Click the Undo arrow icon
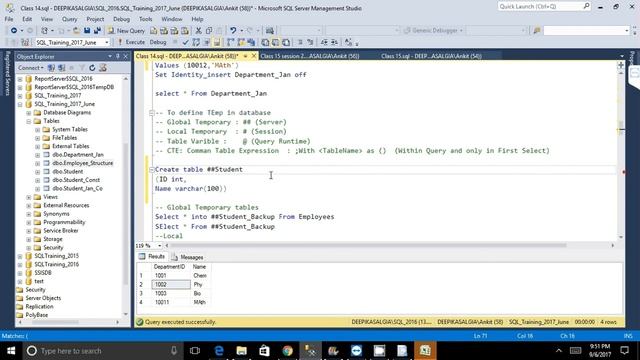640x360 pixels. pos(233,31)
